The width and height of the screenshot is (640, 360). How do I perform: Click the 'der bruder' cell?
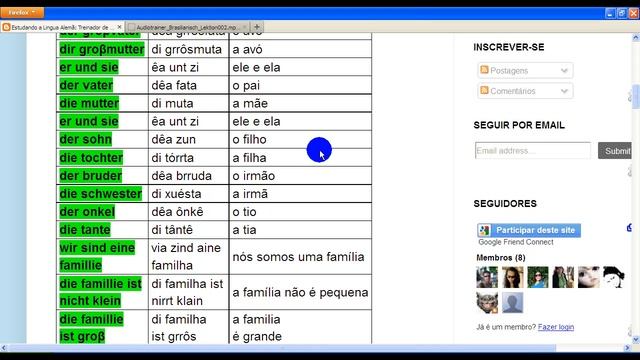[x=102, y=176]
